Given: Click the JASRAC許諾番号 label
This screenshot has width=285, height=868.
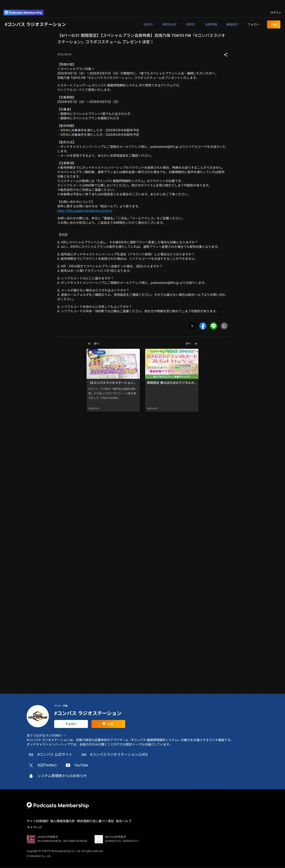Looking at the screenshot, I should (47, 837).
